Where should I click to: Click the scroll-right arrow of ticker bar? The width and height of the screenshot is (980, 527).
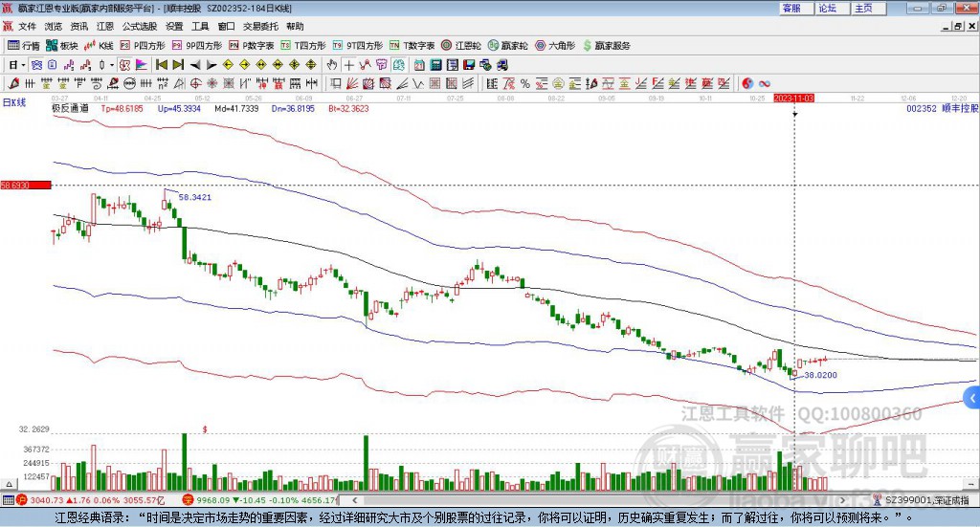point(843,500)
